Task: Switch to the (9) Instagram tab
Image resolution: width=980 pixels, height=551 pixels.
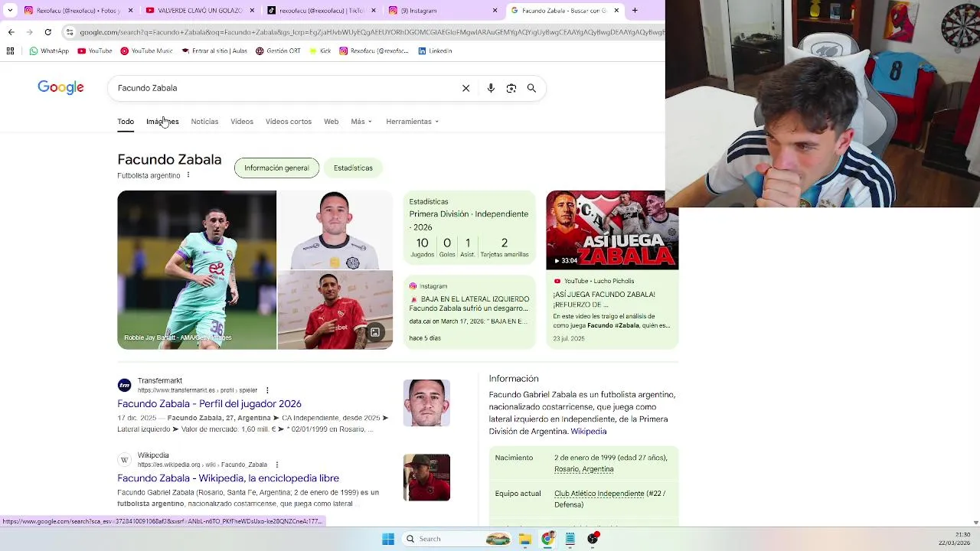Action: pyautogui.click(x=443, y=11)
